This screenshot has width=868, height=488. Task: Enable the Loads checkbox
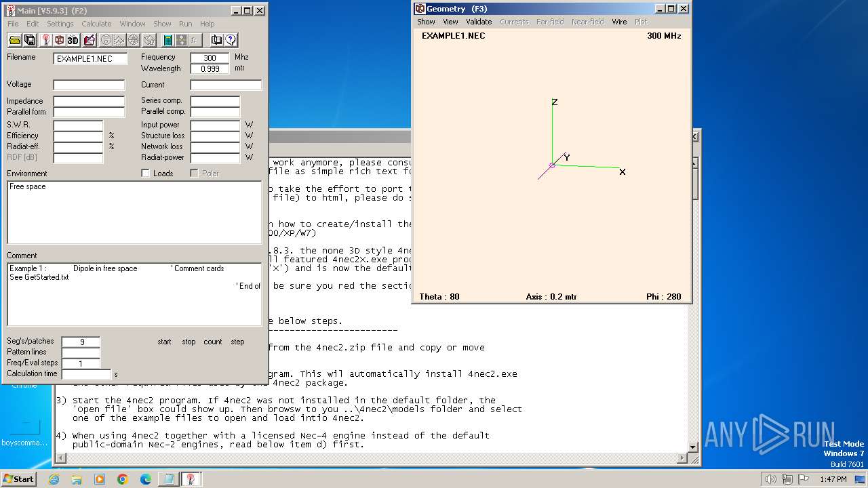[145, 174]
